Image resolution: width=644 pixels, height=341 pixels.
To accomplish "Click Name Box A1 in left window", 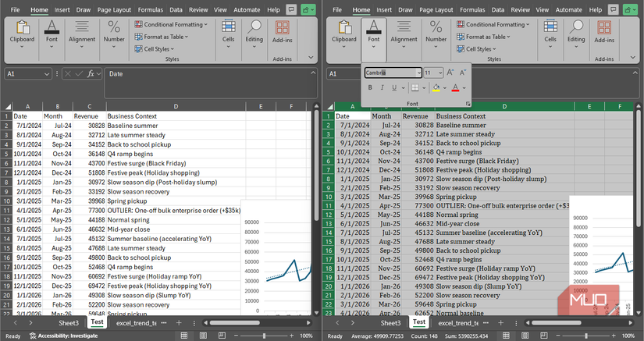I will point(28,74).
